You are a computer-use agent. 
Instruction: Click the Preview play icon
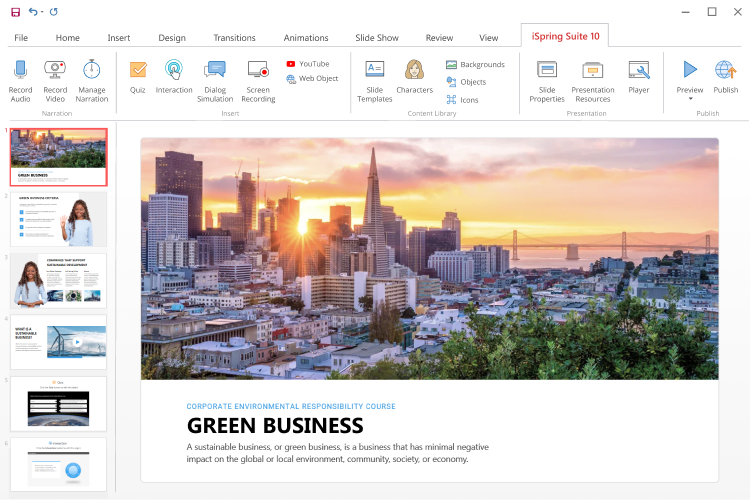tap(690, 70)
